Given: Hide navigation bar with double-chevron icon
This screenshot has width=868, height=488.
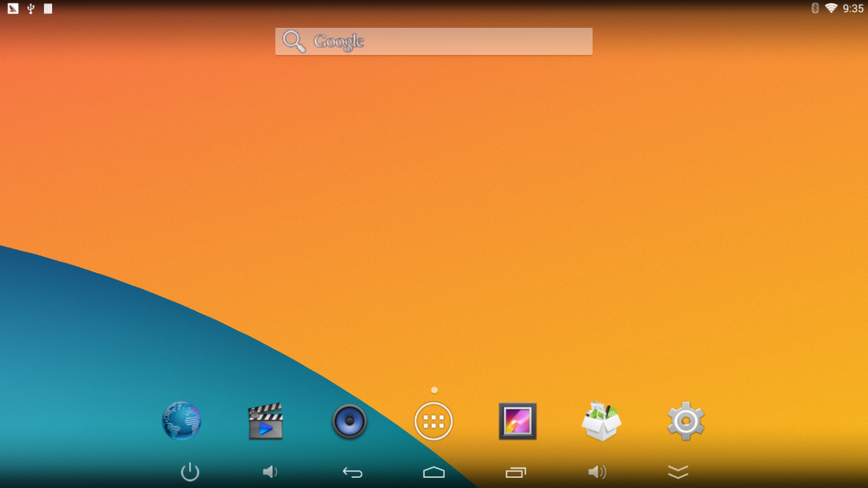Looking at the screenshot, I should [678, 472].
